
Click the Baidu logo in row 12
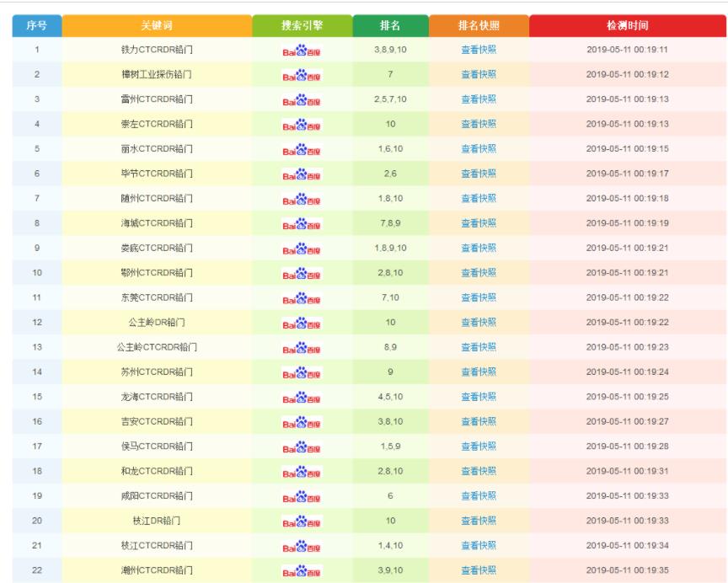pyautogui.click(x=302, y=323)
